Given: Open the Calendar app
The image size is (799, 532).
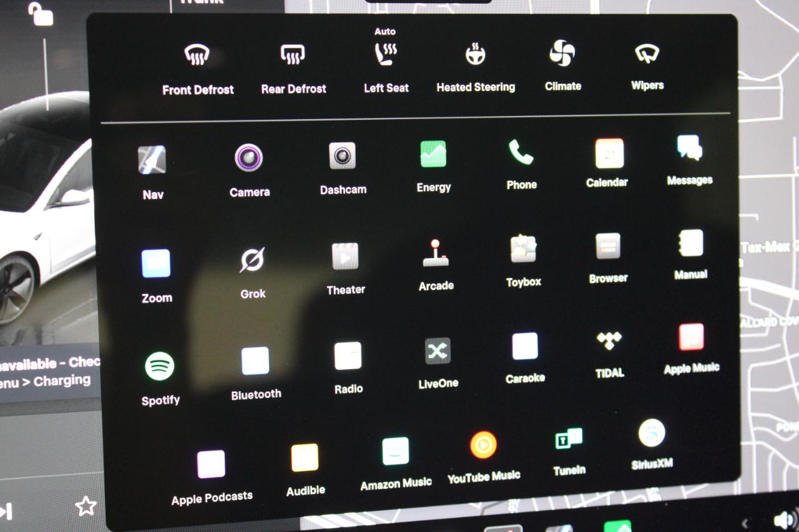Looking at the screenshot, I should (x=609, y=153).
